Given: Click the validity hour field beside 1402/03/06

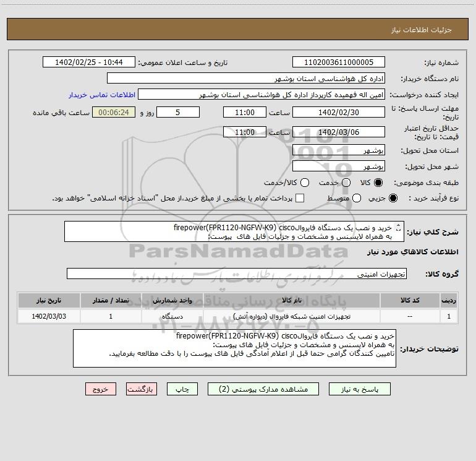Looking at the screenshot, I should (x=245, y=132).
